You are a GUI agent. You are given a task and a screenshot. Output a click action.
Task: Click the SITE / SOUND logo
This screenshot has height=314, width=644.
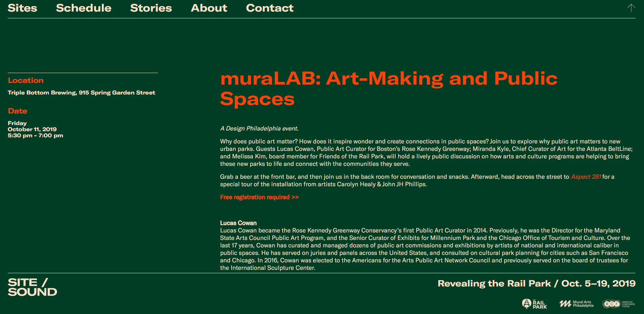[x=33, y=287]
